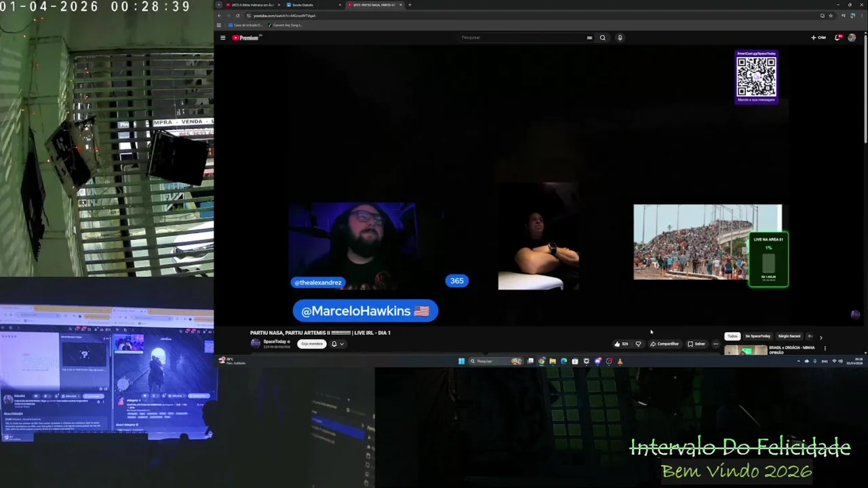Viewport: 868px width, 488px height.
Task: Open the BRASIL x CROÁCIA recommended video thumbnail
Action: click(745, 350)
